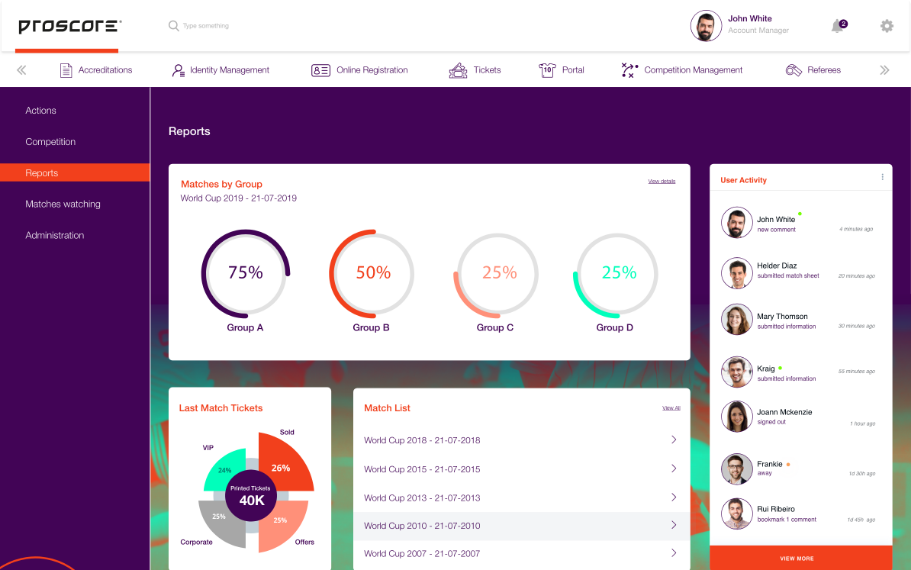Open the notifications bell
Viewport: 911px width, 570px height.
[x=838, y=26]
